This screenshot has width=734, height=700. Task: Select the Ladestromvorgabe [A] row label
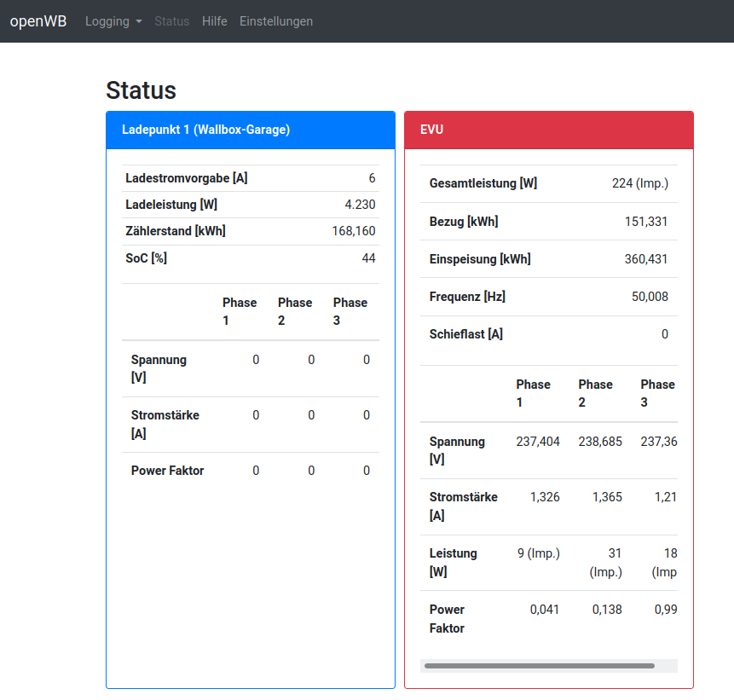point(187,178)
